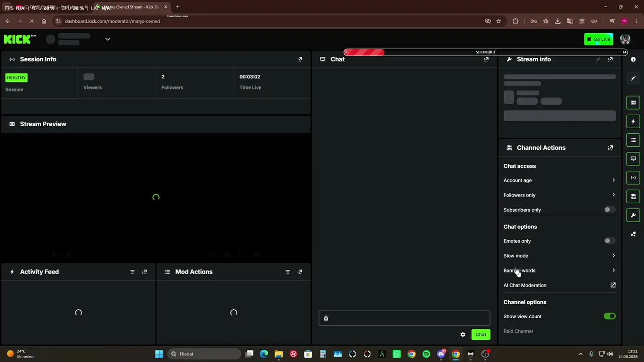
Task: Toggle Channel Actions widget in the sidebar
Action: click(x=633, y=197)
